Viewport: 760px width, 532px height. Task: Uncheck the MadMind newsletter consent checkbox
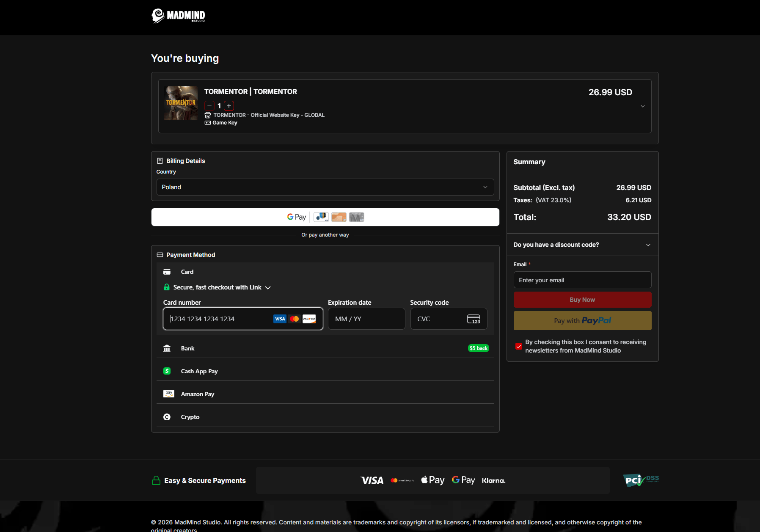point(518,346)
